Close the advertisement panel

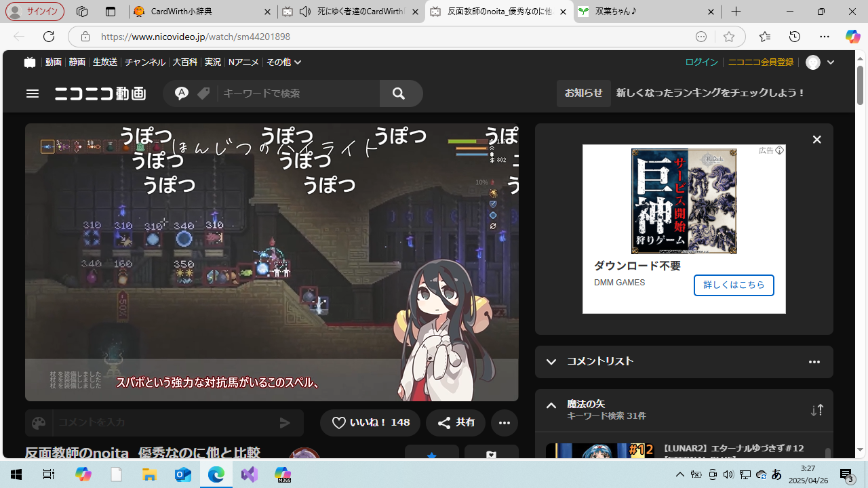(x=816, y=140)
